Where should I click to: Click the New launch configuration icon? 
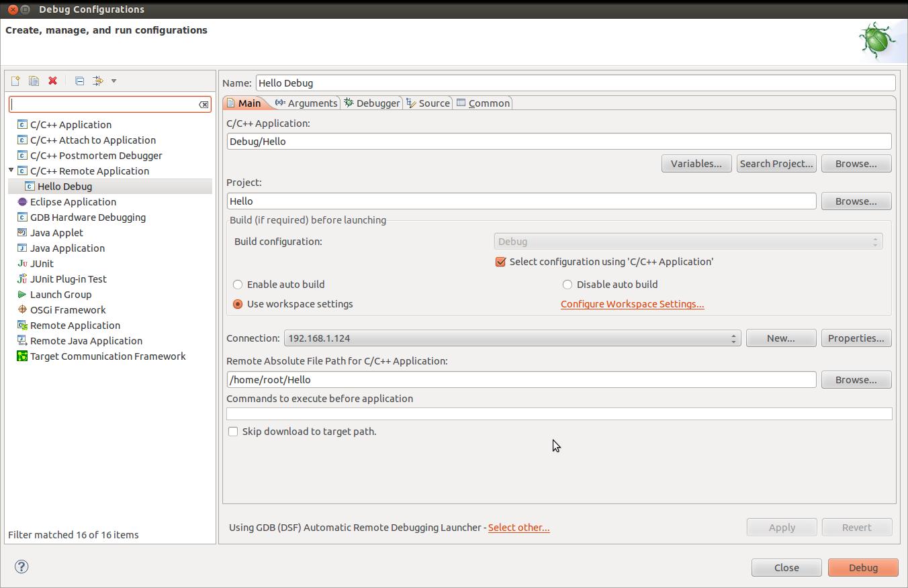tap(15, 81)
